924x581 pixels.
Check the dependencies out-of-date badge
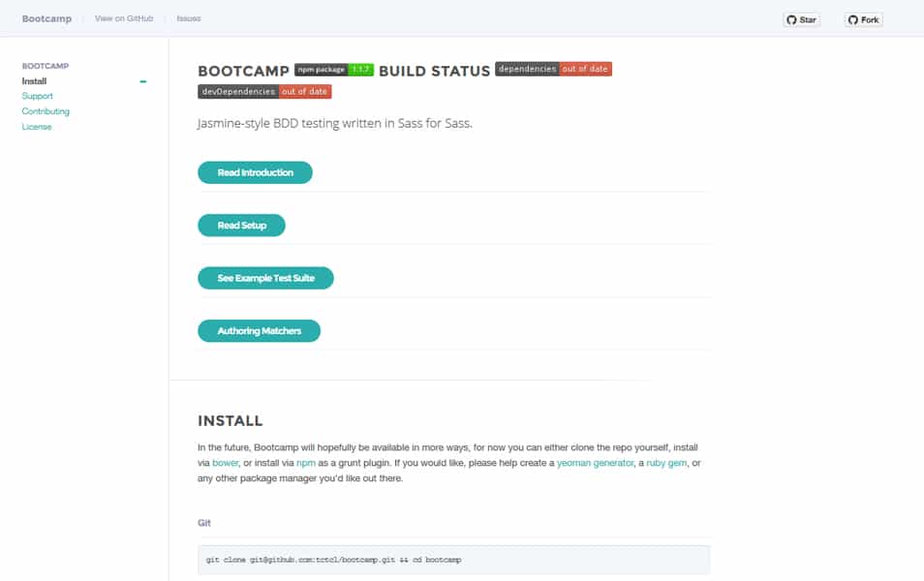pos(552,69)
